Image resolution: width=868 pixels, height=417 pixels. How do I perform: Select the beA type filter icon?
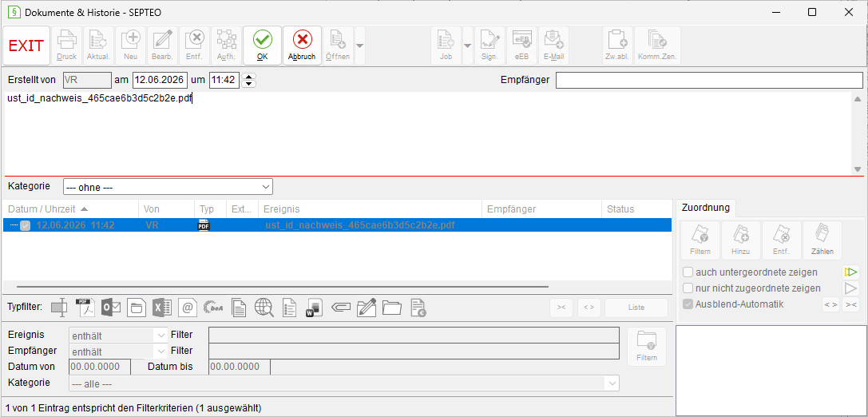[x=213, y=308]
